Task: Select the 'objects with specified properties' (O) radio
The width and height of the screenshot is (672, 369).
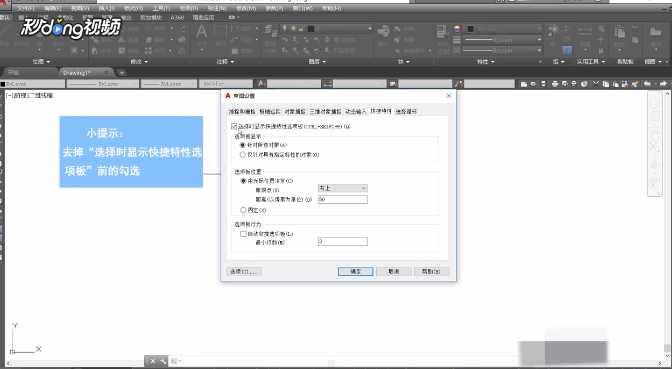Action: tap(243, 155)
